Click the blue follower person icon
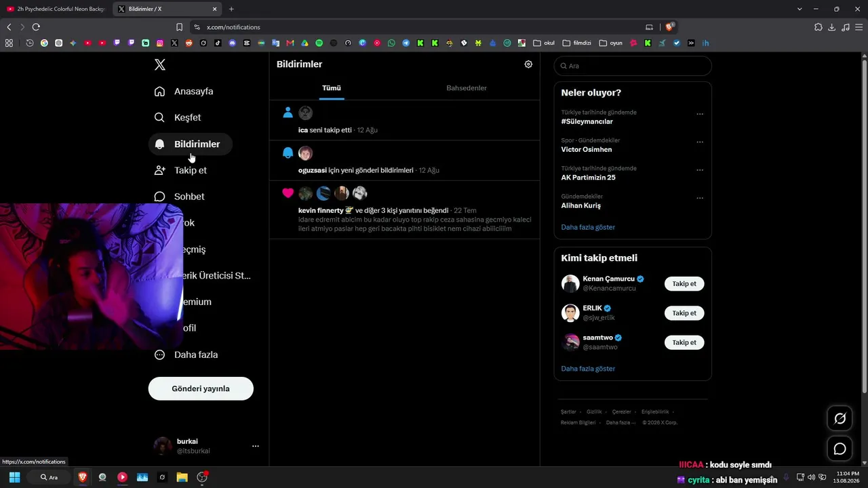 (288, 113)
